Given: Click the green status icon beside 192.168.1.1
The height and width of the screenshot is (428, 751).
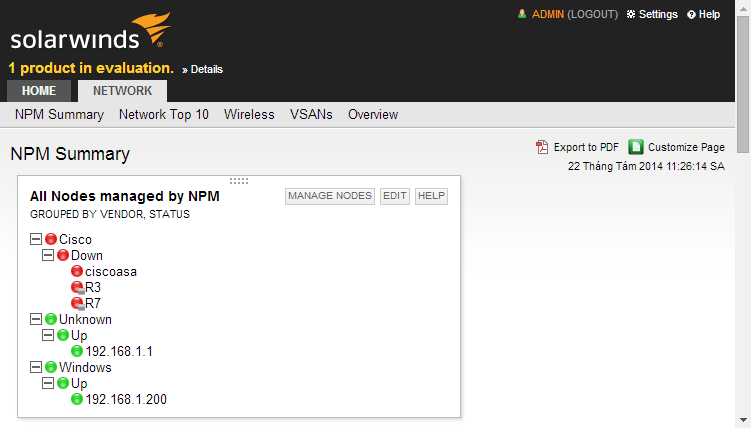Looking at the screenshot, I should point(77,351).
